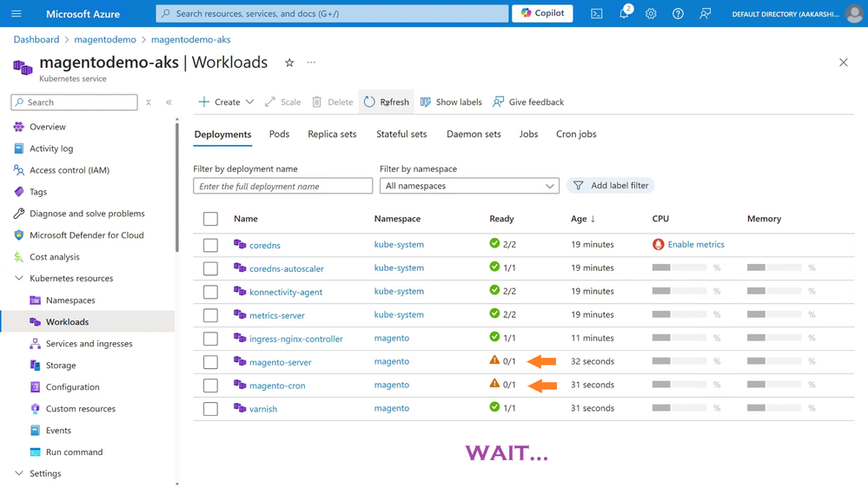Click Give feedback in toolbar

528,102
